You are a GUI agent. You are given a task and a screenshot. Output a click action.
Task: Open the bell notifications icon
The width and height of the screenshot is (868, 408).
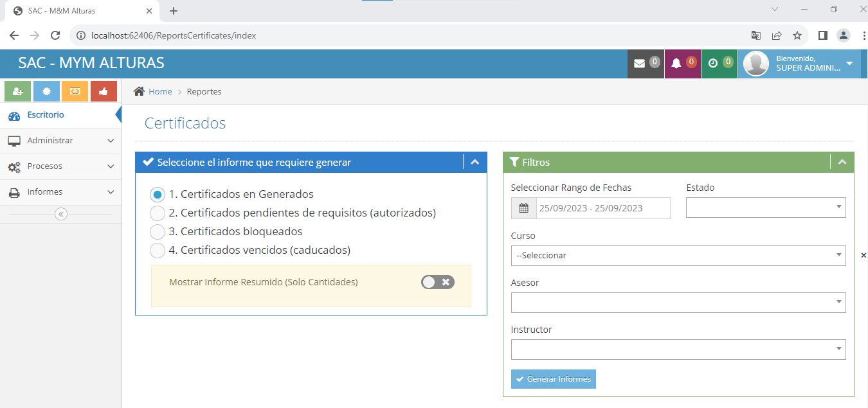[x=682, y=64]
